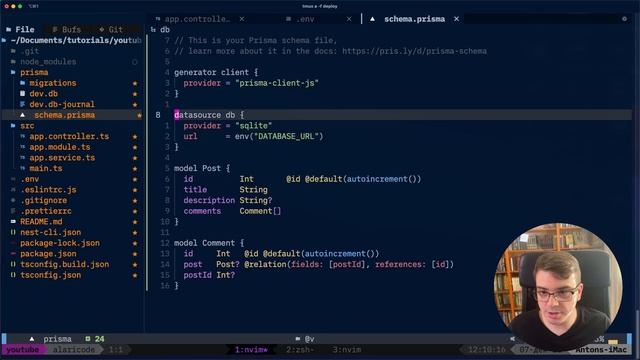The width and height of the screenshot is (640, 360).
Task: Click the macOS green fullscreen window button
Action: click(x=20, y=6)
